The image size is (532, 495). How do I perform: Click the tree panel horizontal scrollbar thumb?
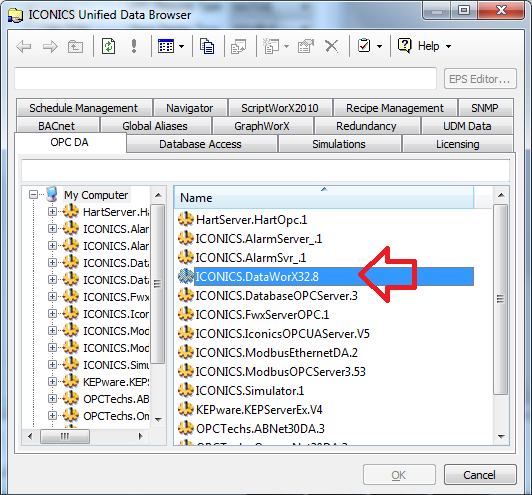click(65, 436)
